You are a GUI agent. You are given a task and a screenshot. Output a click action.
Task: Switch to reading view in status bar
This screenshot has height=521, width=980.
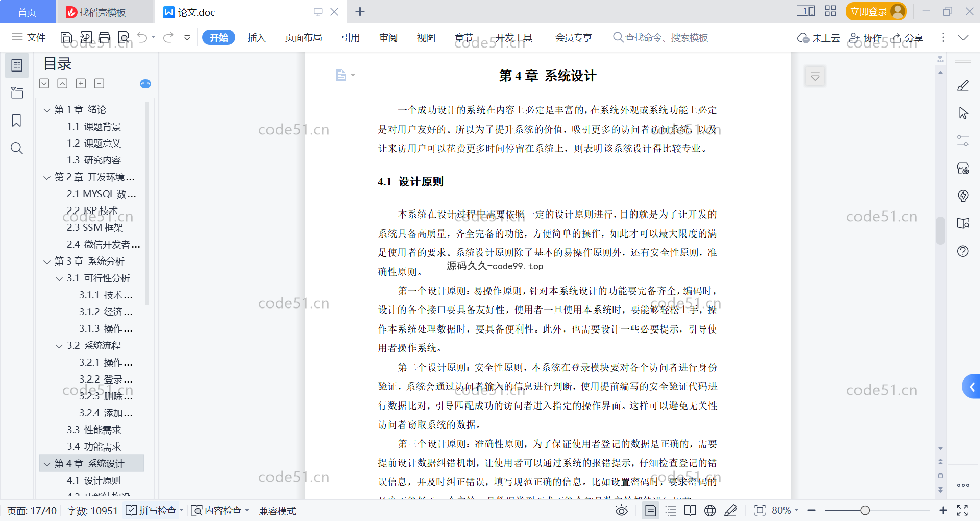690,510
